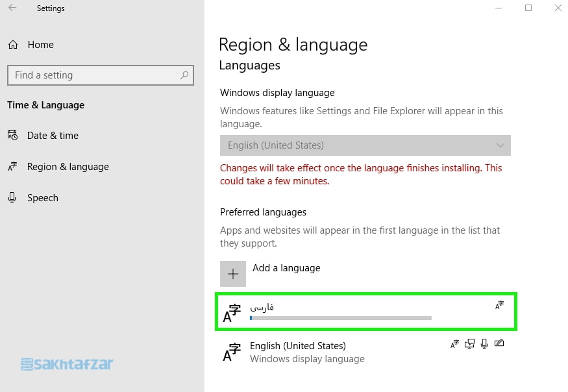Image resolution: width=568 pixels, height=392 pixels.
Task: Minimize the Settings window
Action: click(498, 8)
